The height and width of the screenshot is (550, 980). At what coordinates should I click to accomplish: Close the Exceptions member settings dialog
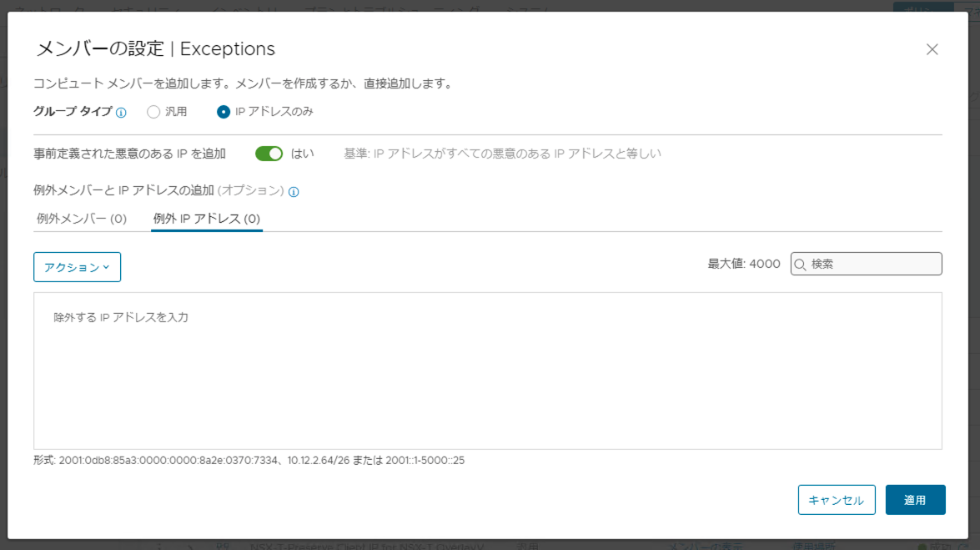point(932,49)
